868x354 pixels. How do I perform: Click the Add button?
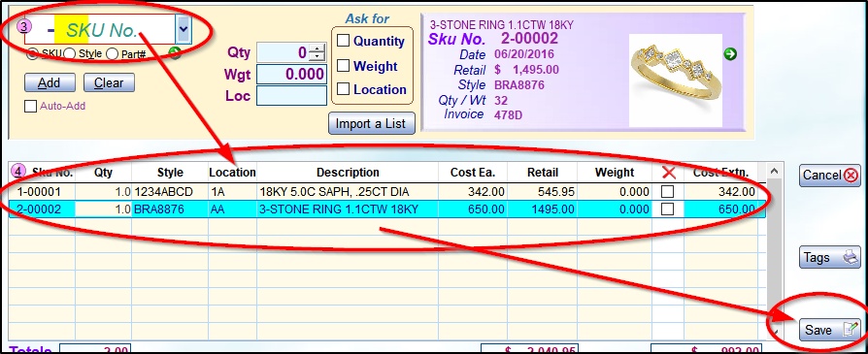pos(50,82)
